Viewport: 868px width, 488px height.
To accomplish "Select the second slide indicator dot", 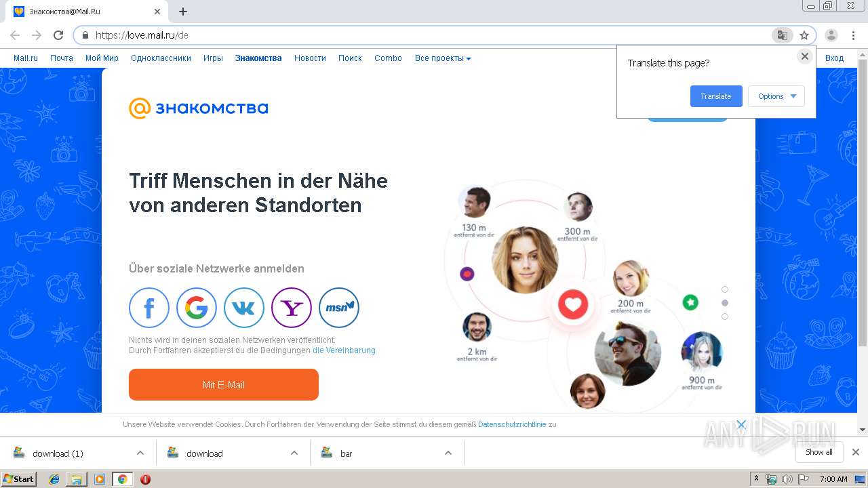I will coord(725,303).
